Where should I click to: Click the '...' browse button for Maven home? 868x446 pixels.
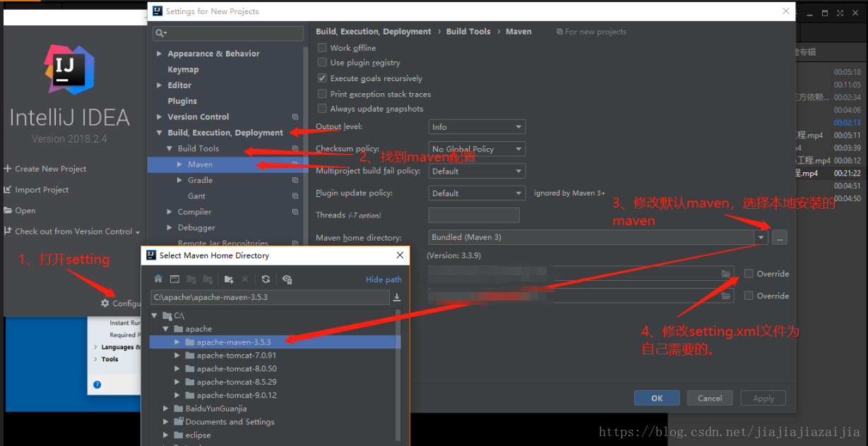pos(780,238)
